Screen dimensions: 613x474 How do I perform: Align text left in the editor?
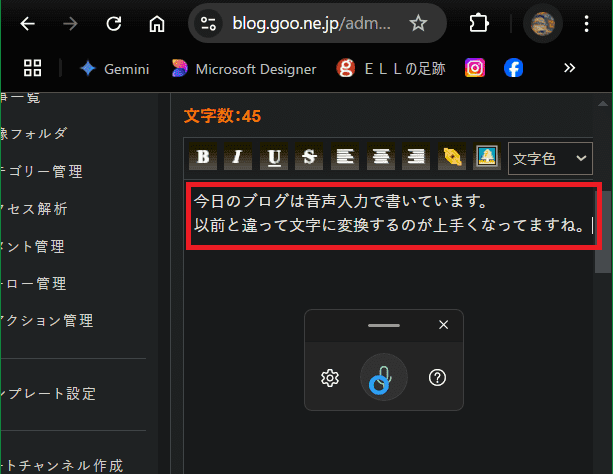pyautogui.click(x=345, y=157)
